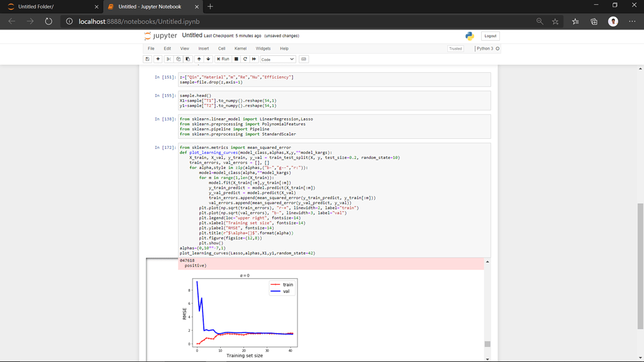
Task: Click inside the plot_learning_curves cell In [172]
Action: coord(335,200)
